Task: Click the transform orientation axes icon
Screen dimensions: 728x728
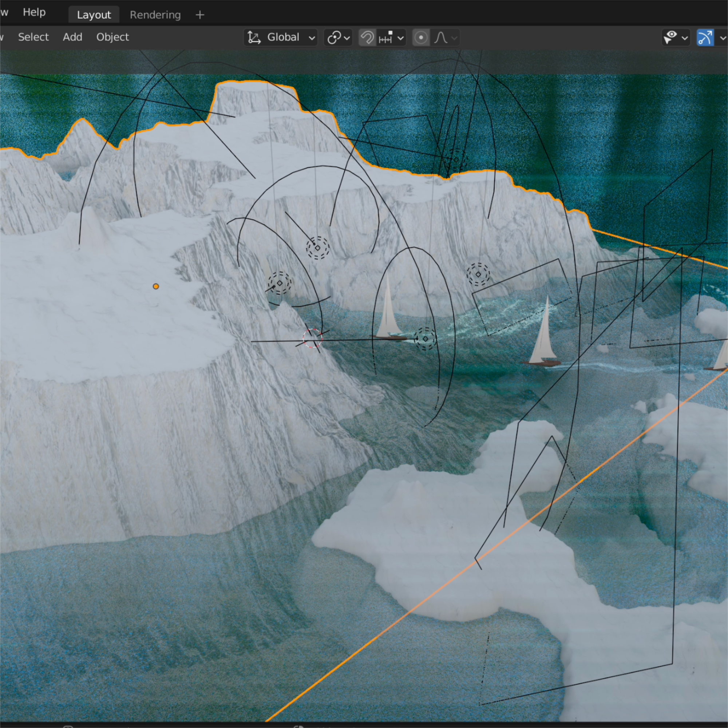Action: coord(254,38)
